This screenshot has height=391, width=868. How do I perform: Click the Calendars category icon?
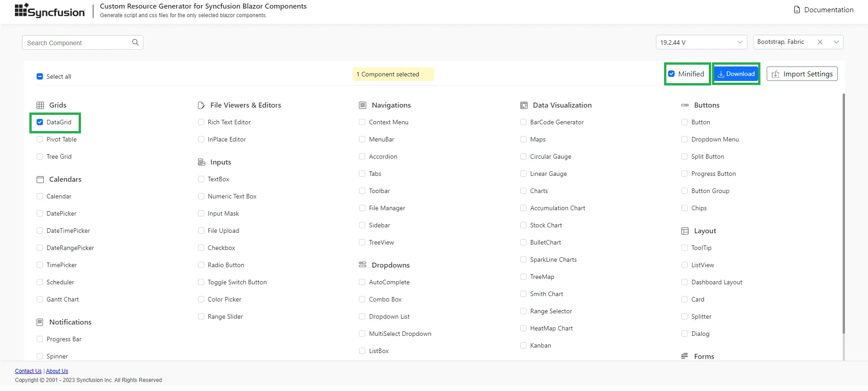(40, 179)
